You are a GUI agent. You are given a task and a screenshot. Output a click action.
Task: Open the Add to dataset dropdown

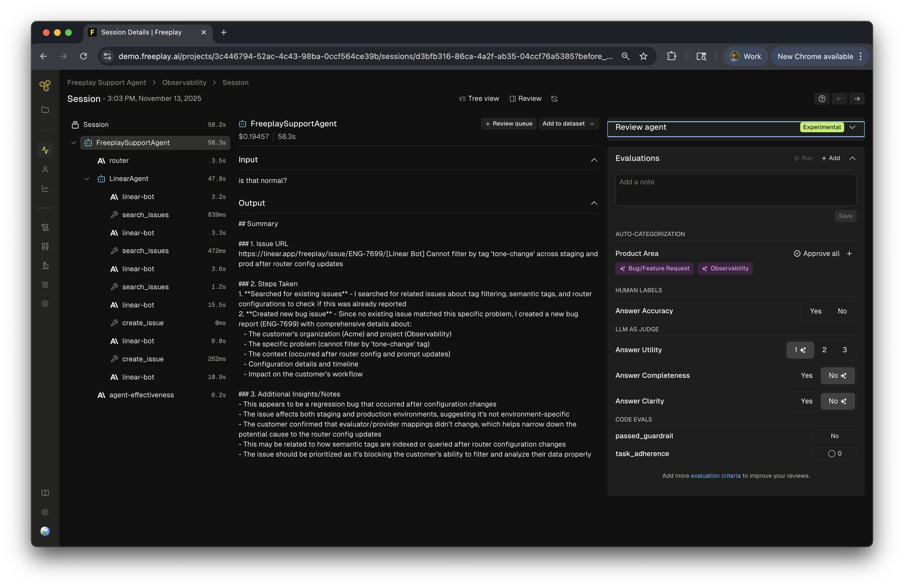click(568, 124)
